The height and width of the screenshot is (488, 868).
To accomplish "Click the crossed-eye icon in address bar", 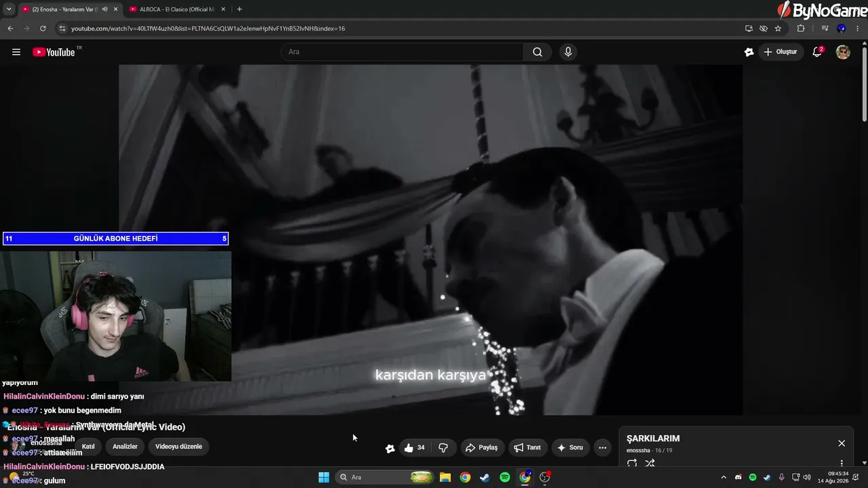I will tap(764, 28).
